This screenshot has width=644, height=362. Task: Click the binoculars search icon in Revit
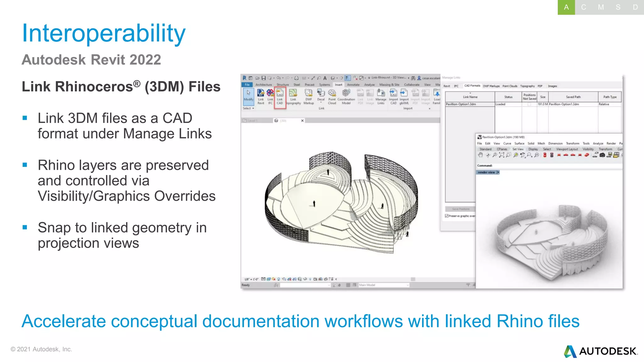coord(413,78)
